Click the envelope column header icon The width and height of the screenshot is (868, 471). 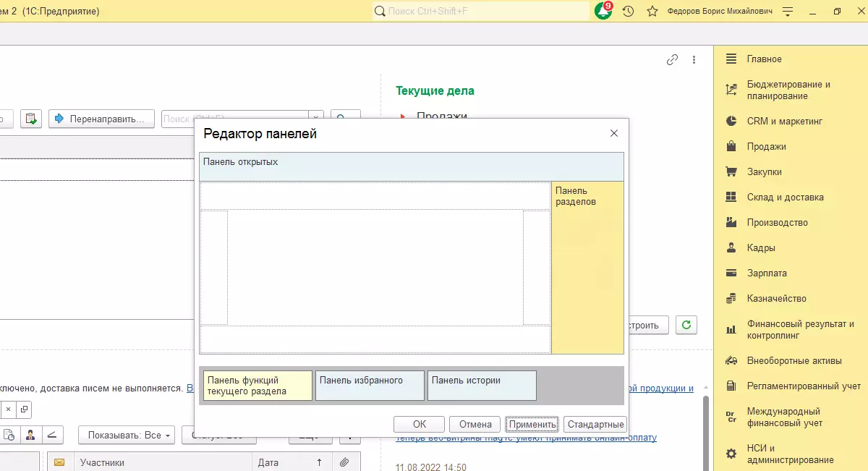point(59,462)
